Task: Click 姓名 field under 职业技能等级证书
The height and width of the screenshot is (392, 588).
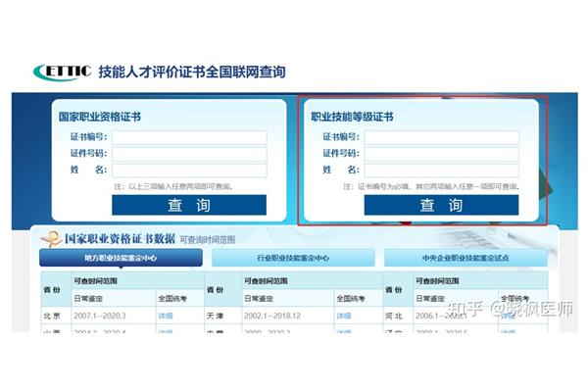Action: pos(442,170)
